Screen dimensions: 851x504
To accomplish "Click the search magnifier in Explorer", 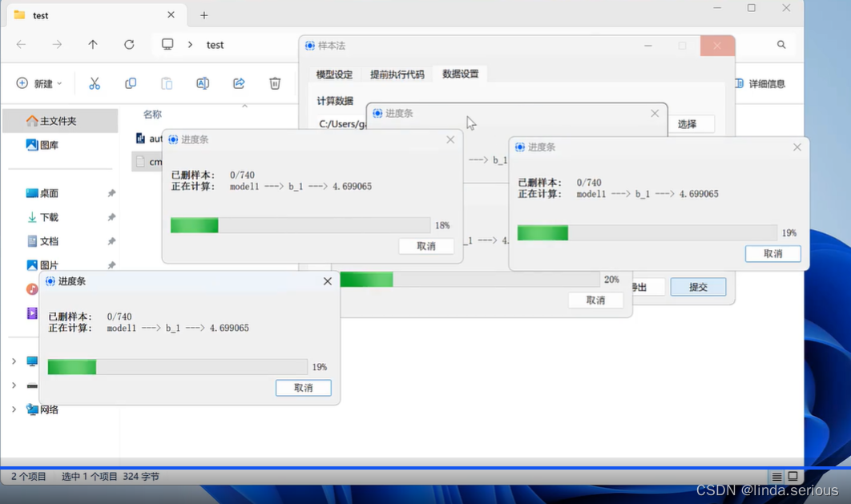I will click(x=781, y=45).
